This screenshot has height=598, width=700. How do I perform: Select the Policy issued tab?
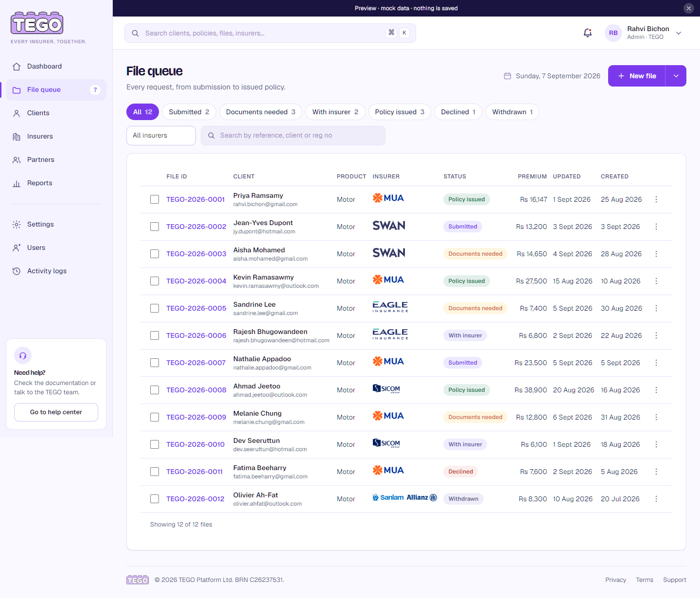(400, 112)
